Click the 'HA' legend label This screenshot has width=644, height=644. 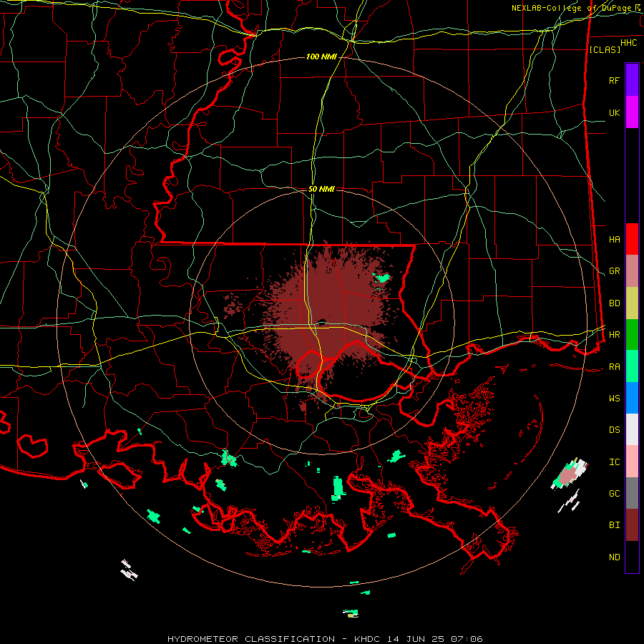[614, 240]
